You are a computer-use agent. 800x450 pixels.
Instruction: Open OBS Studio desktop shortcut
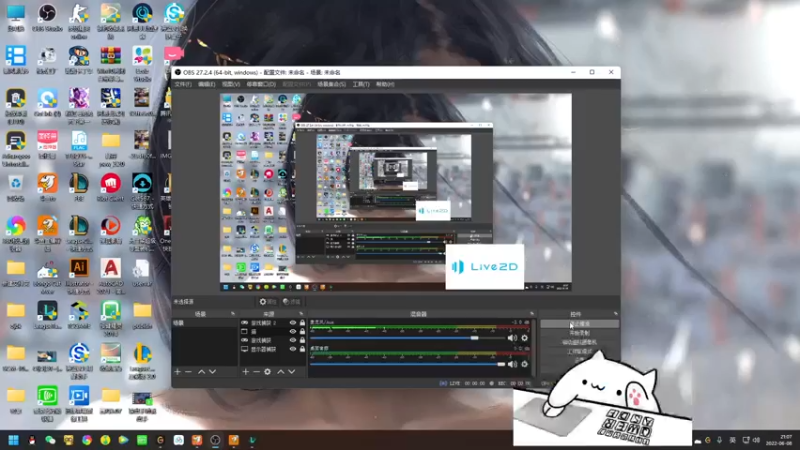[47, 18]
